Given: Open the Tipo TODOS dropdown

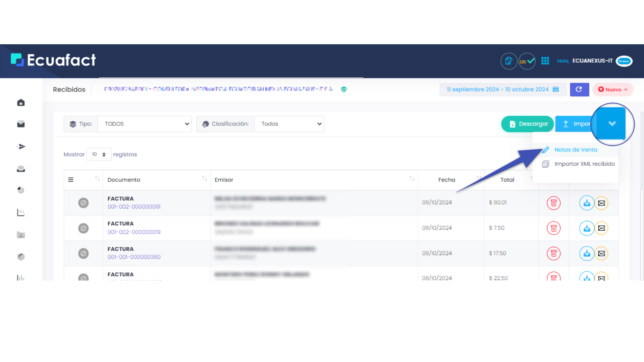Looking at the screenshot, I should click(x=145, y=124).
